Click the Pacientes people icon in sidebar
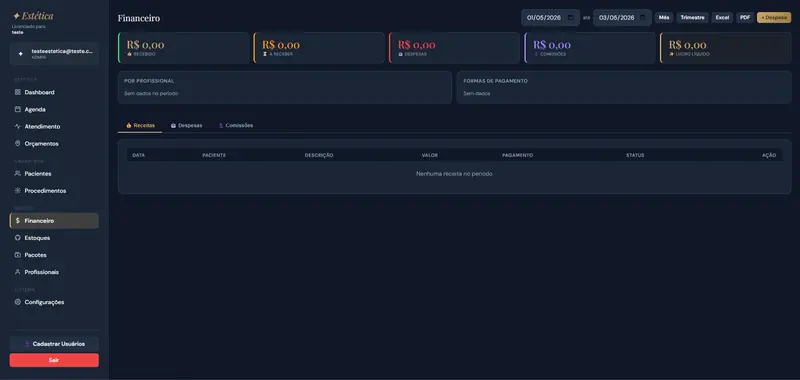Viewport: 800px width, 380px height. pos(17,173)
